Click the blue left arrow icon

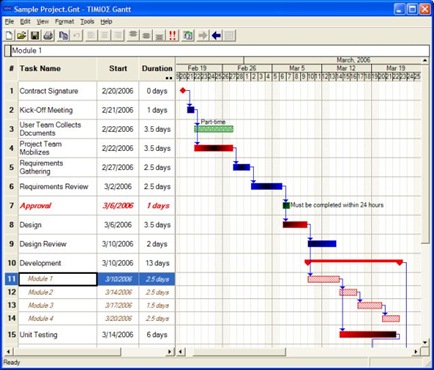pyautogui.click(x=216, y=35)
